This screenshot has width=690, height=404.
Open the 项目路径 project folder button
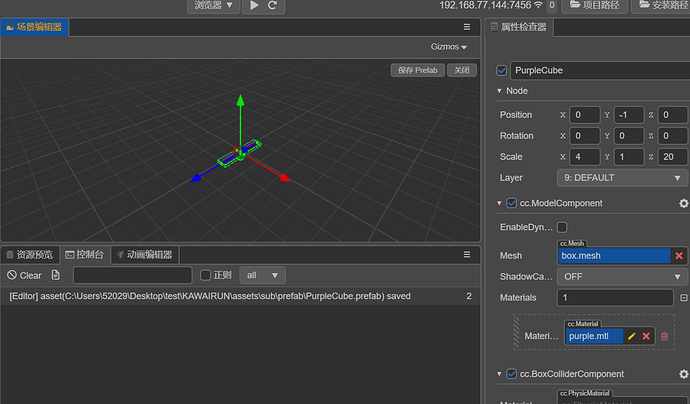[595, 5]
